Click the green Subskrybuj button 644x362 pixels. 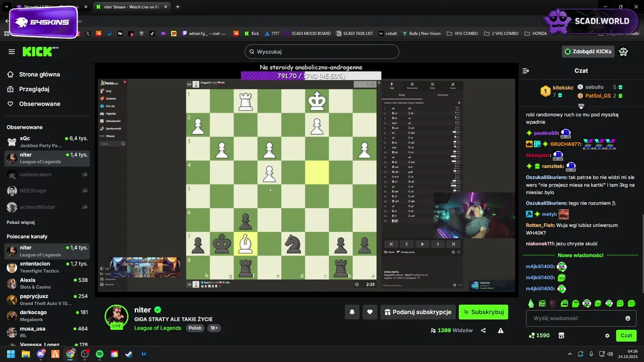(483, 312)
